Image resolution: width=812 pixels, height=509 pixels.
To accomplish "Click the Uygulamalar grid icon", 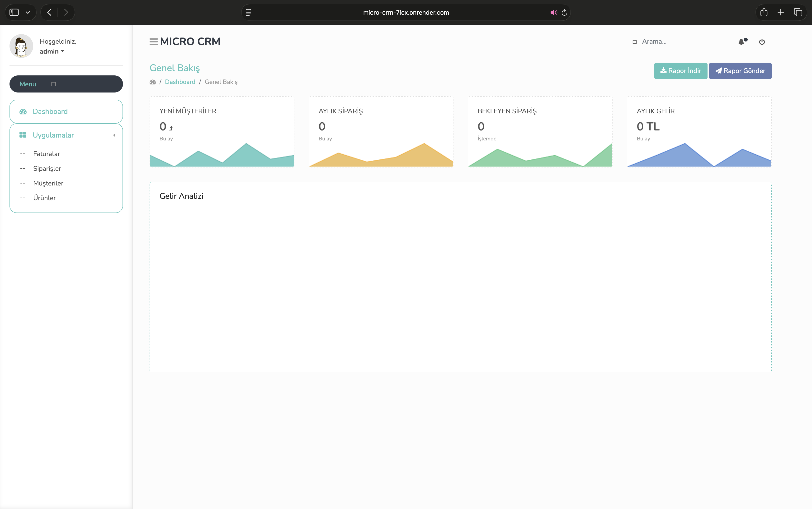I will tap(23, 135).
